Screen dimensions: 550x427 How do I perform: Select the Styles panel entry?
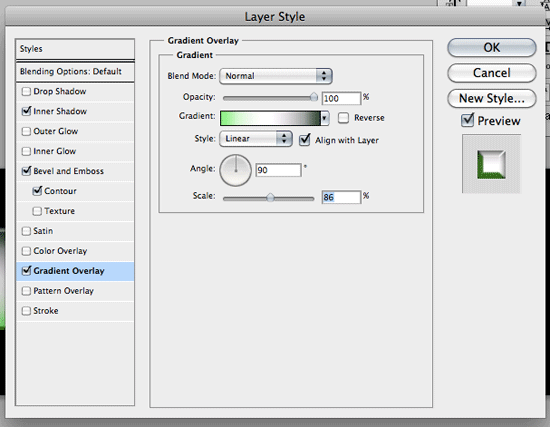pos(75,49)
